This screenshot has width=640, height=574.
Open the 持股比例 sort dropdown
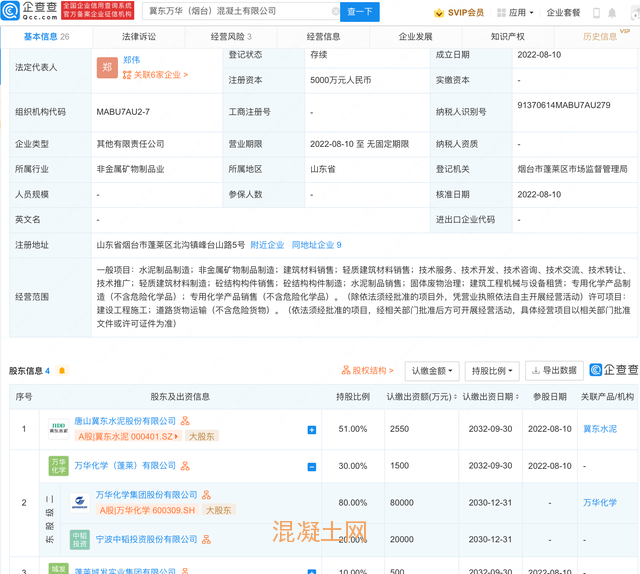pos(492,371)
